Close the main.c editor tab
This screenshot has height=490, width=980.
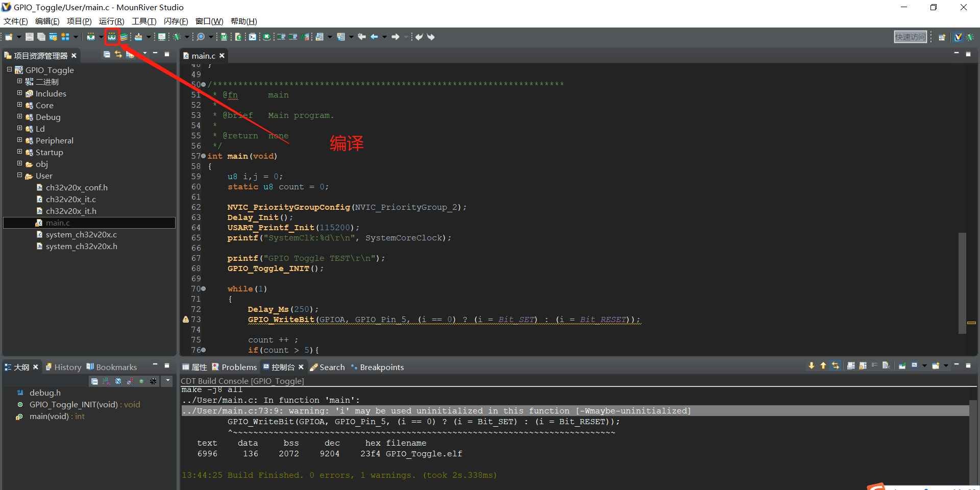pos(222,56)
